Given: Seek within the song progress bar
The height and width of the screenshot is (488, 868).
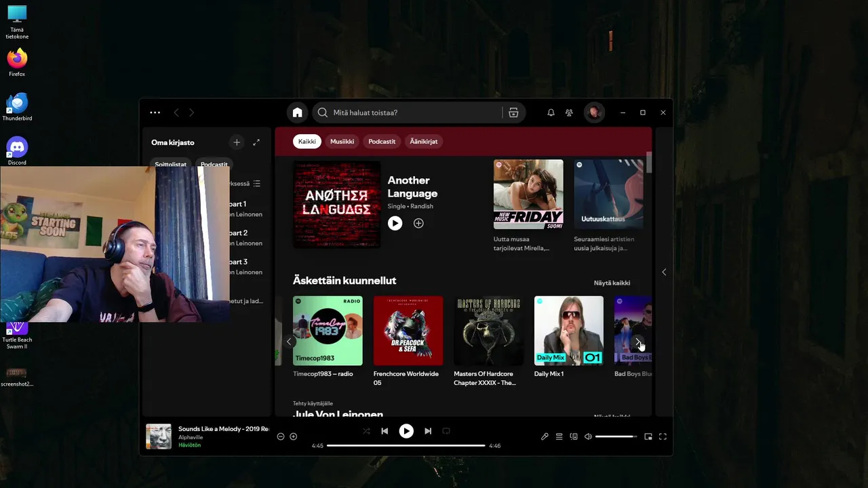Looking at the screenshot, I should (x=406, y=445).
